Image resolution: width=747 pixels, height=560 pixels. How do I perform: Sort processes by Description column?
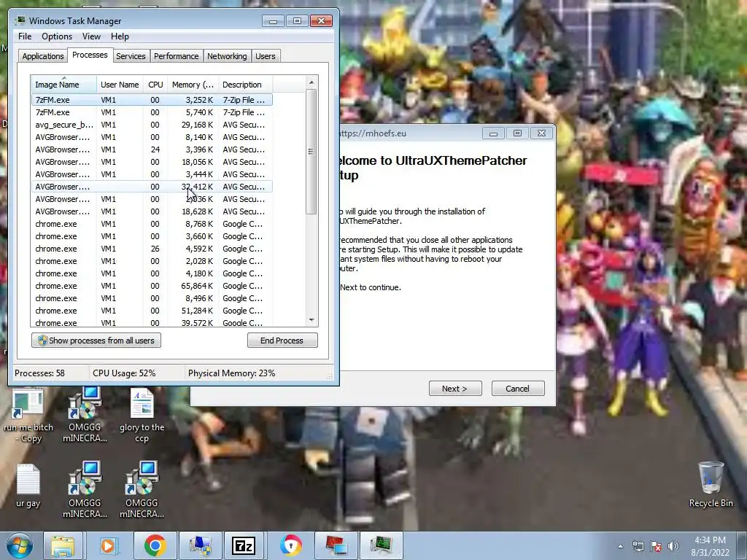[x=245, y=85]
